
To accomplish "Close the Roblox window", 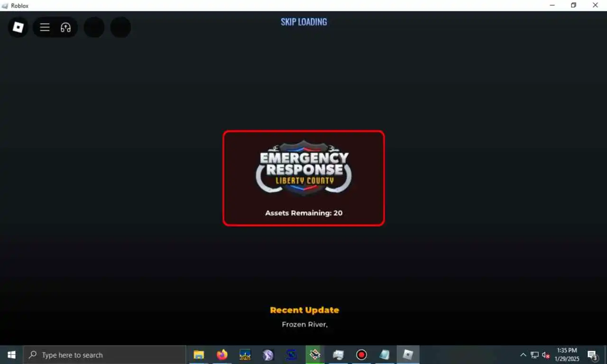I will click(x=596, y=5).
